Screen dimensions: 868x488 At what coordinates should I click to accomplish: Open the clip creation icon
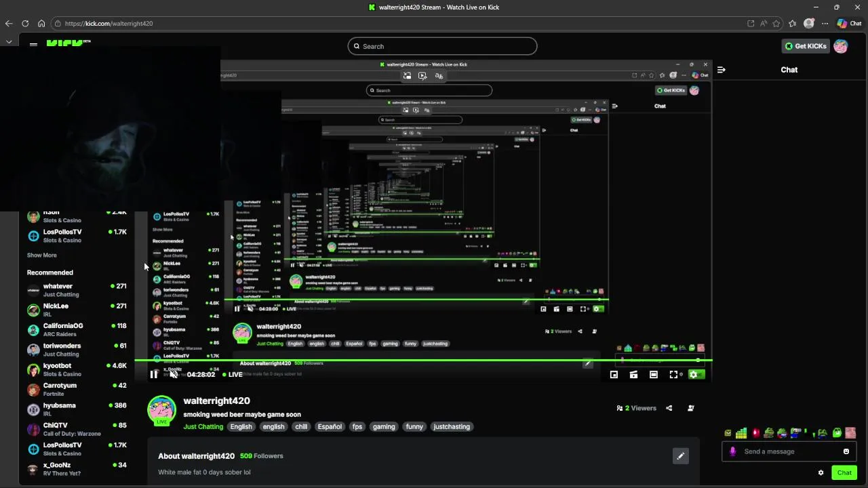click(x=633, y=374)
